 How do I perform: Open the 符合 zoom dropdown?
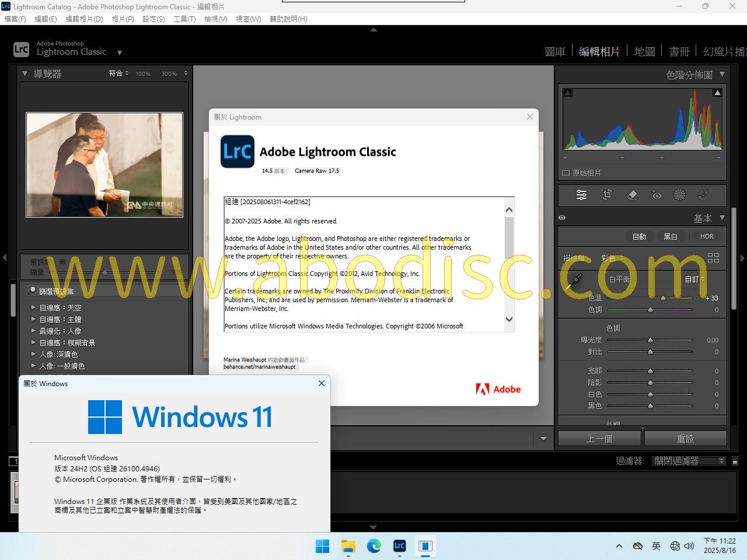[x=118, y=73]
